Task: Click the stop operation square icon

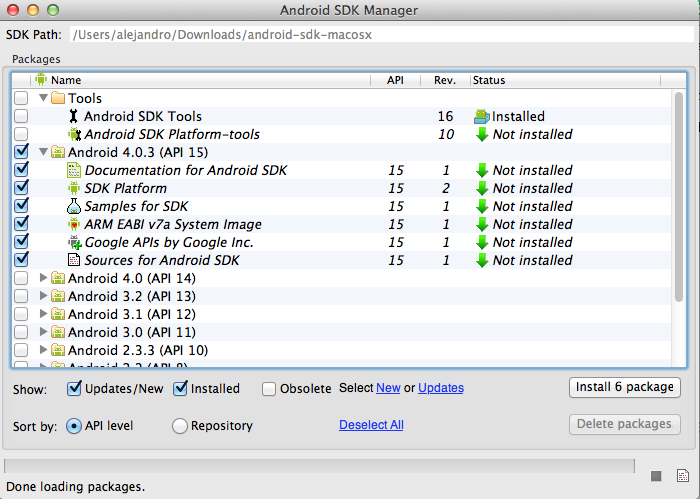Action: (x=656, y=476)
